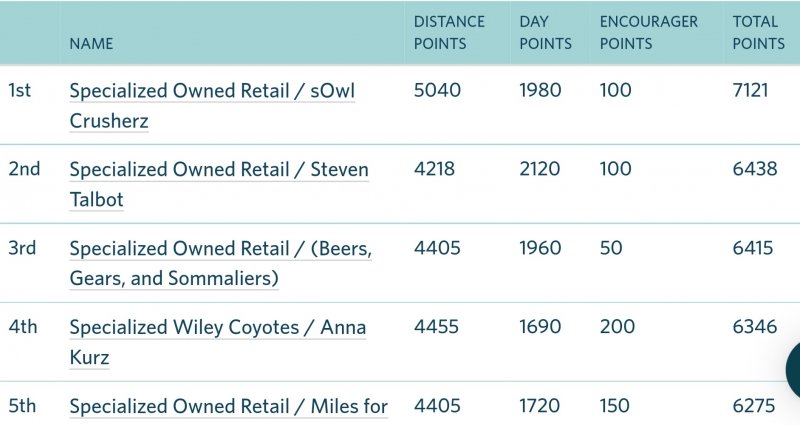Sort by the Distance Points column header
Screen dimensions: 800x425
449,32
